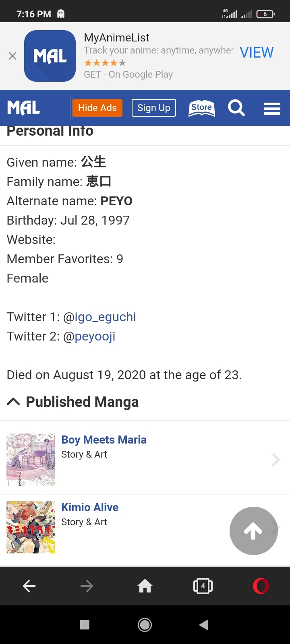This screenshot has height=644, width=290.
Task: Go to the MAL home logo
Action: pos(24,108)
